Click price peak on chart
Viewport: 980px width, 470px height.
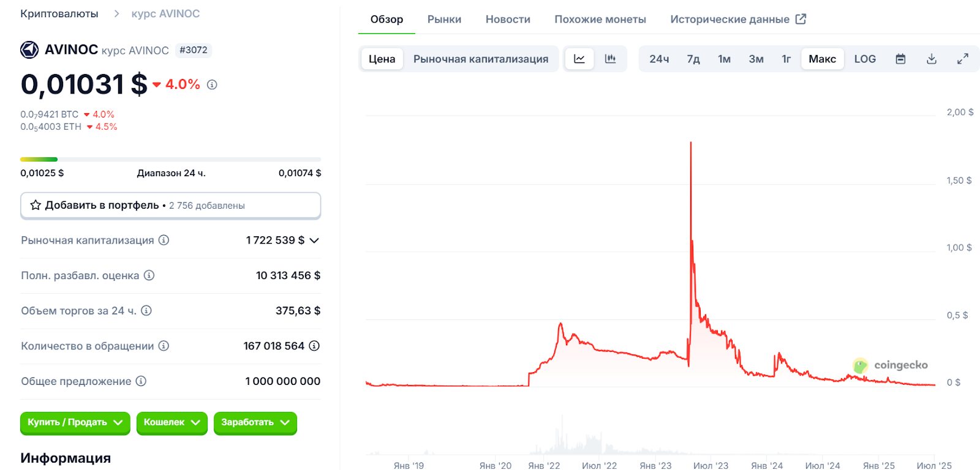691,143
